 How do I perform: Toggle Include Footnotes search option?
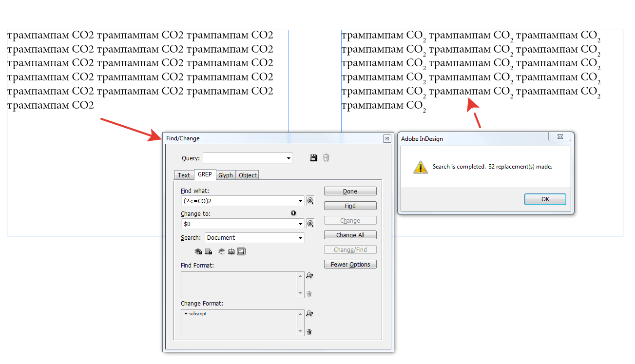click(x=241, y=251)
